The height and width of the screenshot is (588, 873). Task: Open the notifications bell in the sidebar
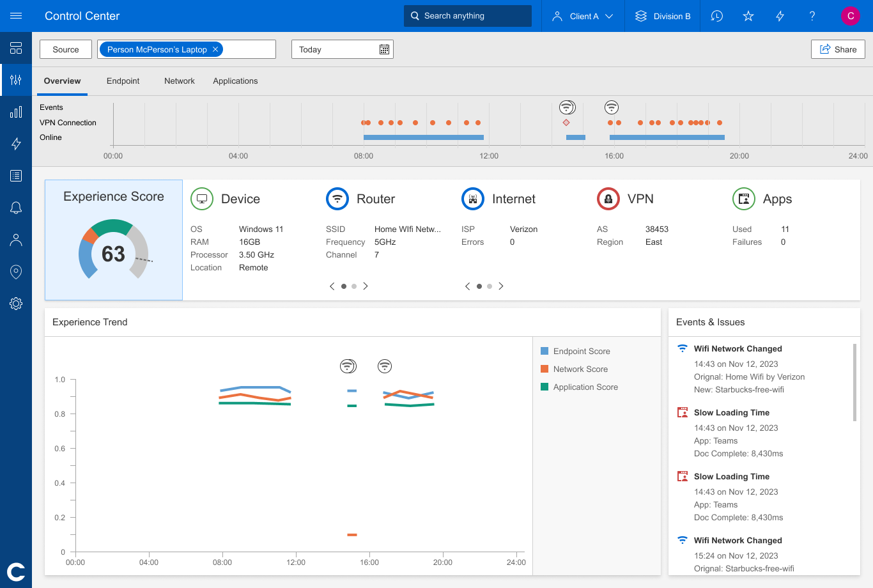[x=16, y=207]
